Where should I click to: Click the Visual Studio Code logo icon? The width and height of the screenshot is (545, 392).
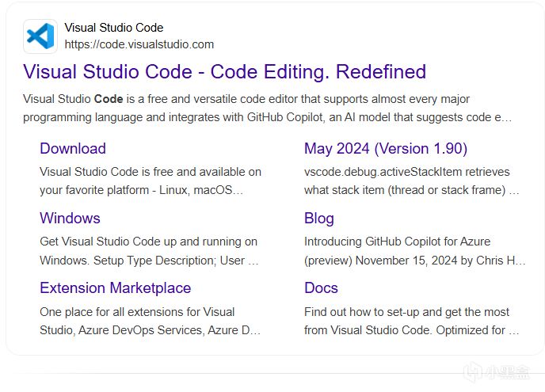point(40,36)
